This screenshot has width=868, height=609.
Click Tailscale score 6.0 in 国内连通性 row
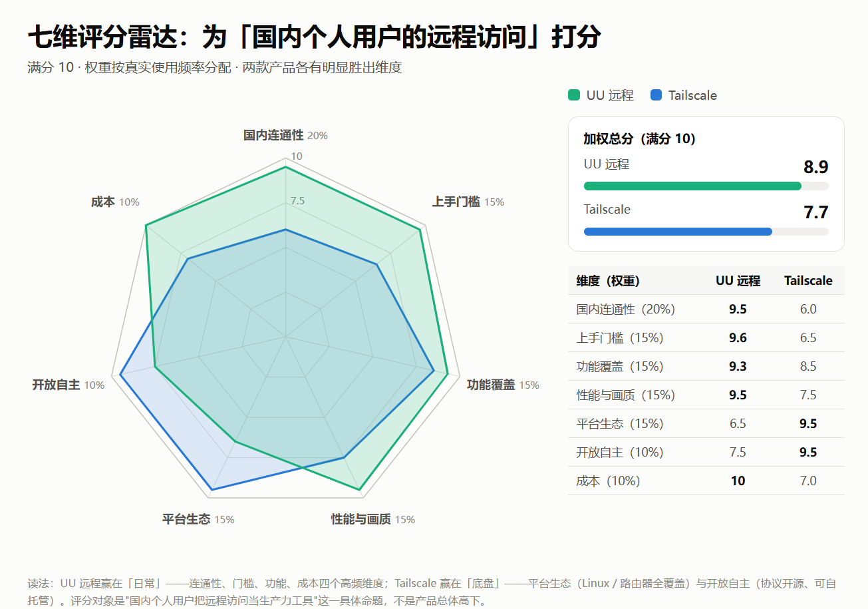808,309
